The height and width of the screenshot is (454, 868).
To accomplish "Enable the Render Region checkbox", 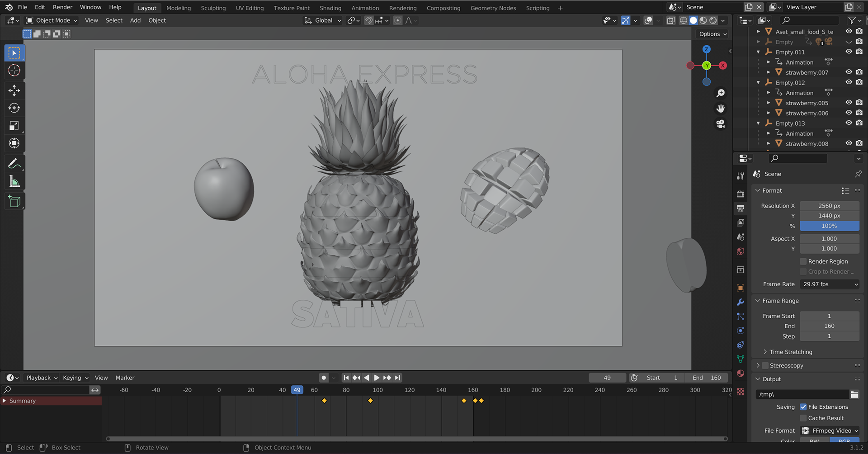I will click(x=803, y=261).
